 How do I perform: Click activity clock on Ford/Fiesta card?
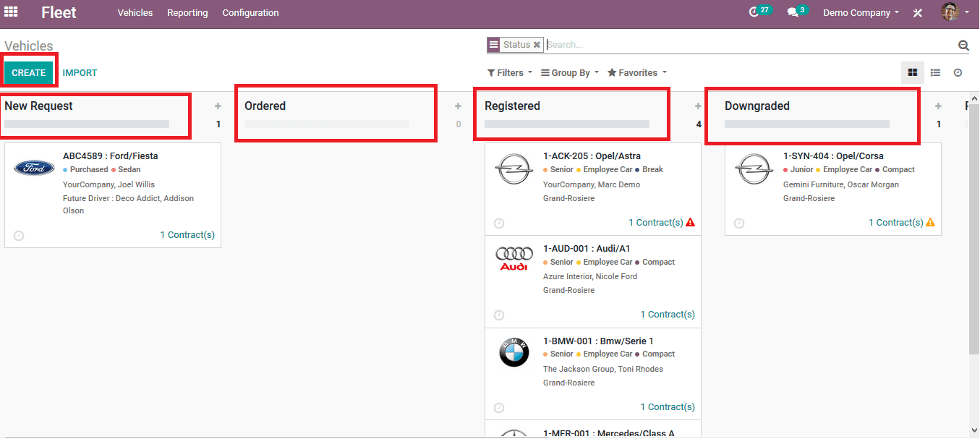point(19,236)
